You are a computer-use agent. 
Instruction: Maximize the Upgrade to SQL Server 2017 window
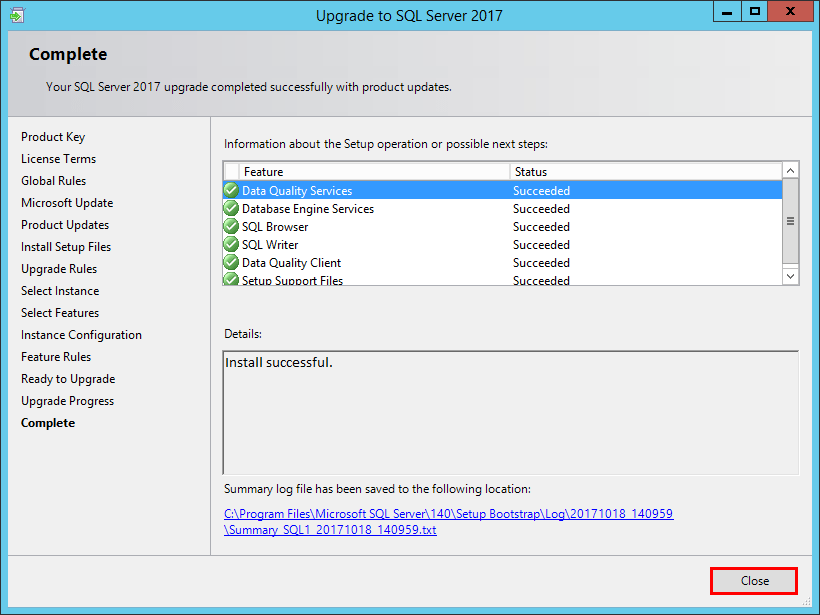[755, 12]
